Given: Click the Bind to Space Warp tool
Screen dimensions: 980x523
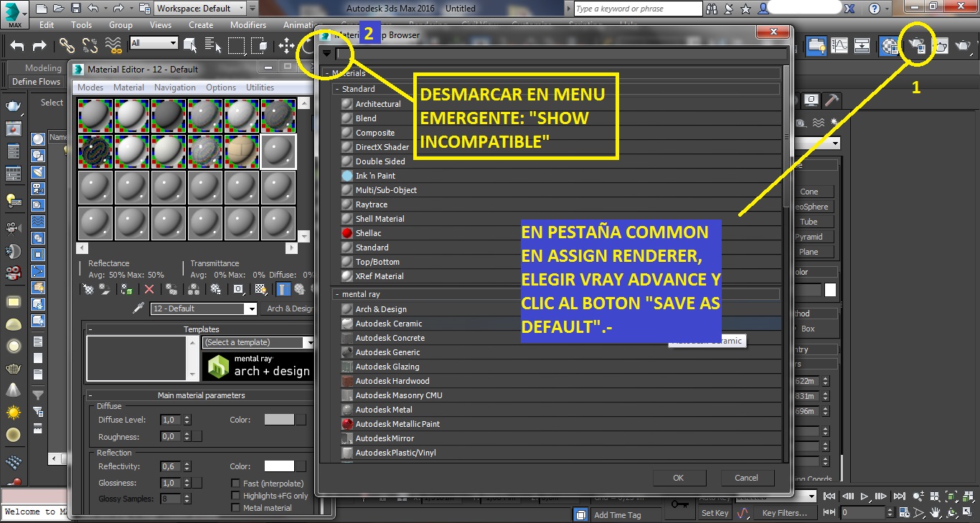Looking at the screenshot, I should [x=113, y=45].
